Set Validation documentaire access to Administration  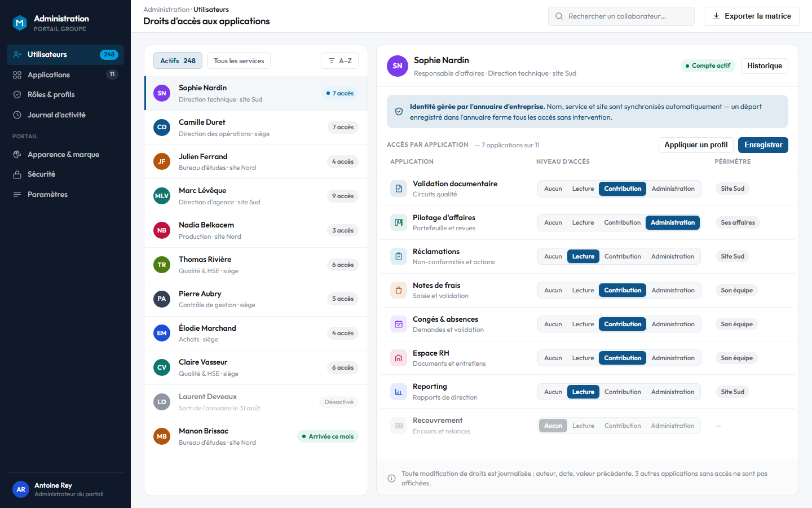tap(673, 189)
